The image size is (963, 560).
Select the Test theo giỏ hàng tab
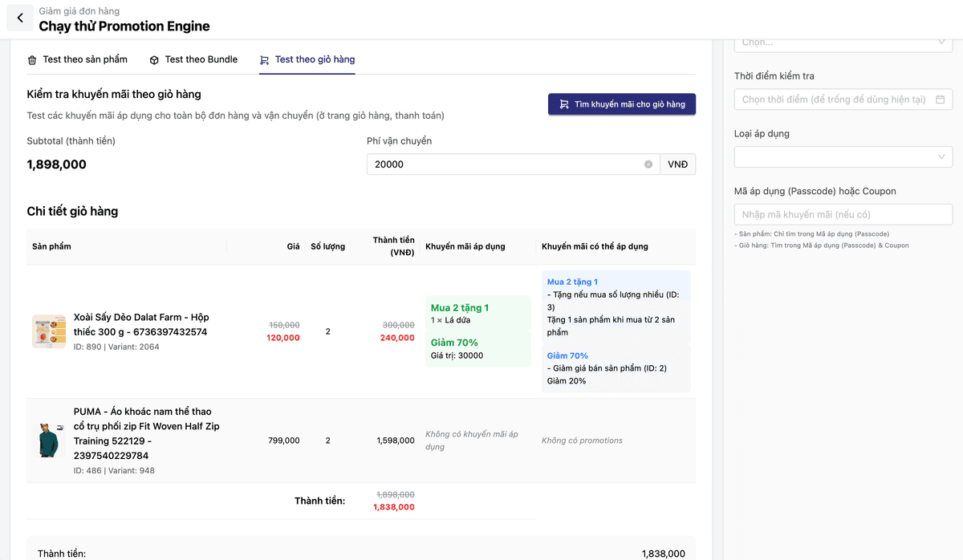point(315,59)
